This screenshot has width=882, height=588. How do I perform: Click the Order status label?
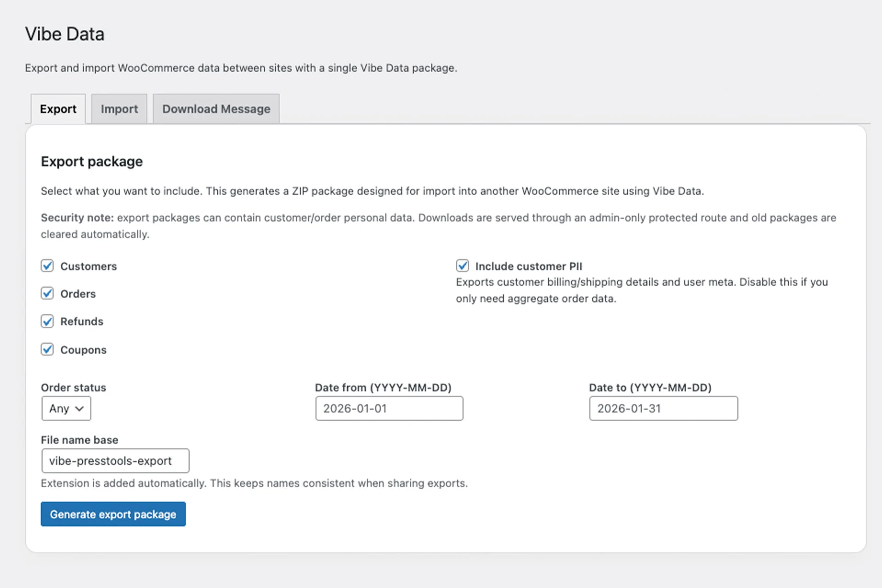pos(73,388)
